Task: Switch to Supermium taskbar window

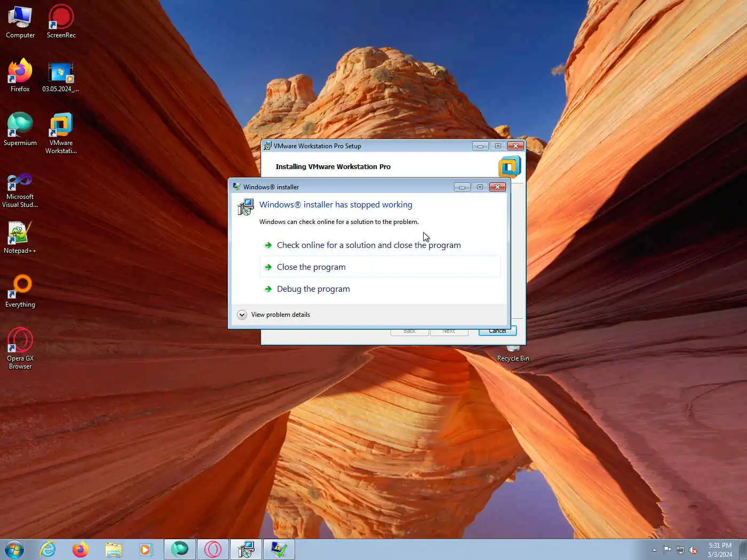Action: point(180,549)
